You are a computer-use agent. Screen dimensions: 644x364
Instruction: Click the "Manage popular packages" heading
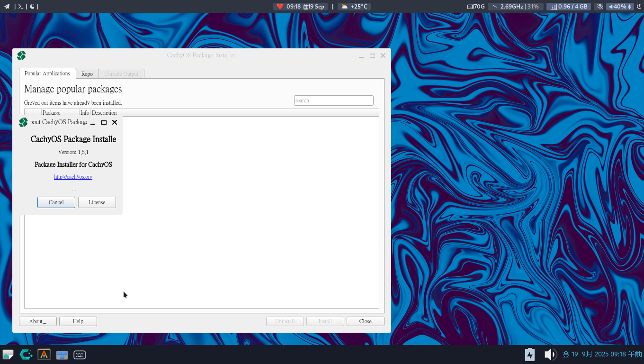coord(73,89)
